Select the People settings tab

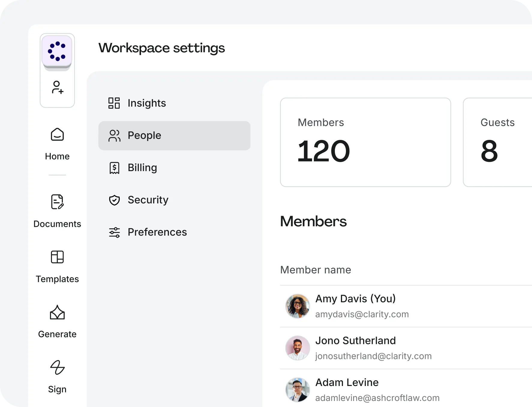[x=174, y=136]
